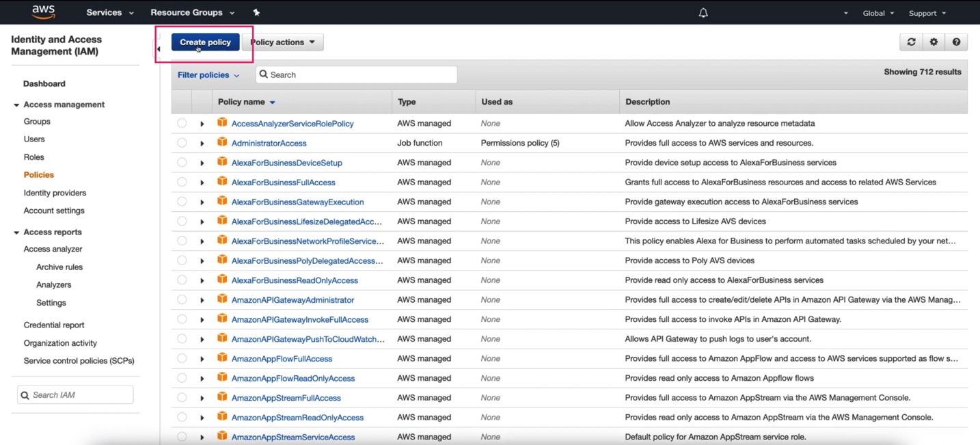Select radio button for AmazonAppFlowFullAccess
The image size is (980, 445).
[182, 358]
